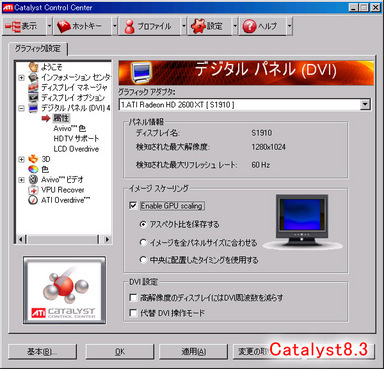Click the Avivo ビデオ film reel icon
This screenshot has height=369, width=384.
point(33,179)
